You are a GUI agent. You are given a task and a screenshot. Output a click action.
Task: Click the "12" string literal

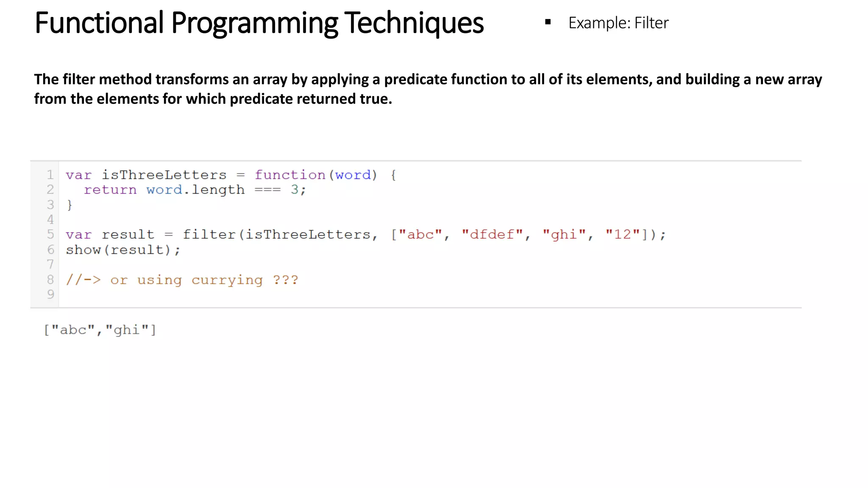tap(622, 235)
